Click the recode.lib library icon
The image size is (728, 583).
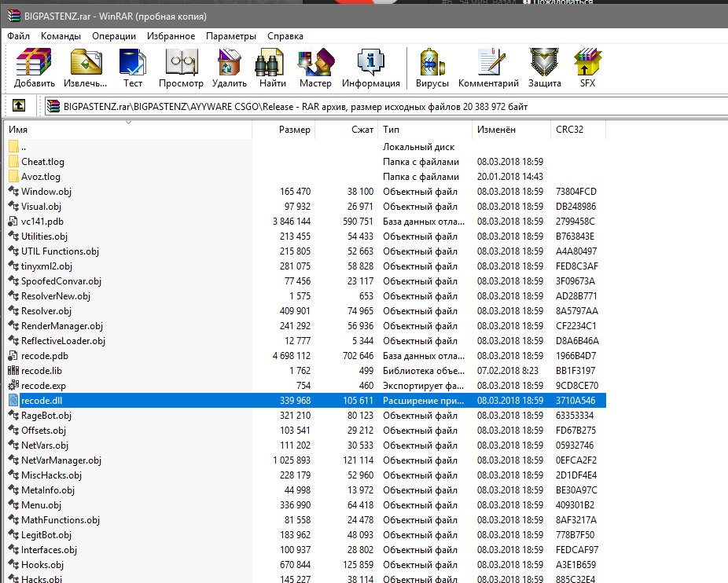[13, 370]
